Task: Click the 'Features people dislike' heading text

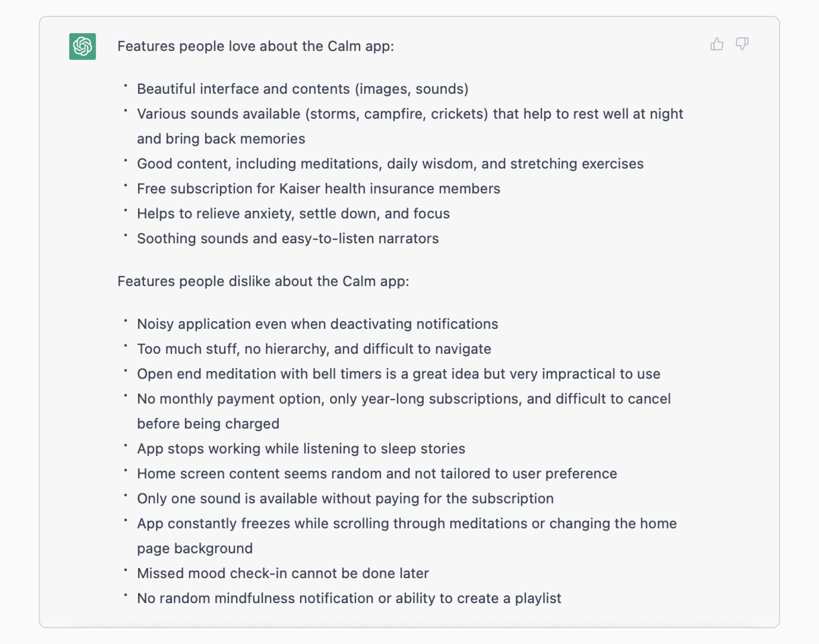Action: [x=263, y=282]
